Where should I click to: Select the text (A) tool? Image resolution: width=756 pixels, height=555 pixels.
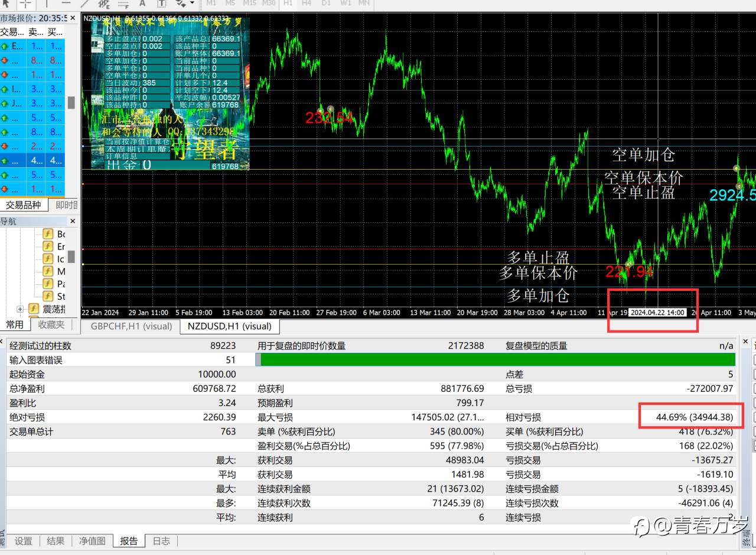coord(142,3)
